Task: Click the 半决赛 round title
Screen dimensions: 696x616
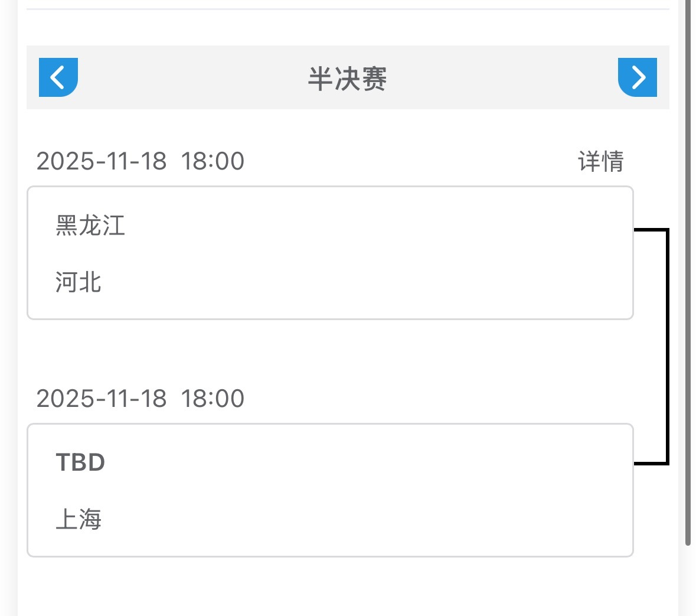Action: coord(348,79)
